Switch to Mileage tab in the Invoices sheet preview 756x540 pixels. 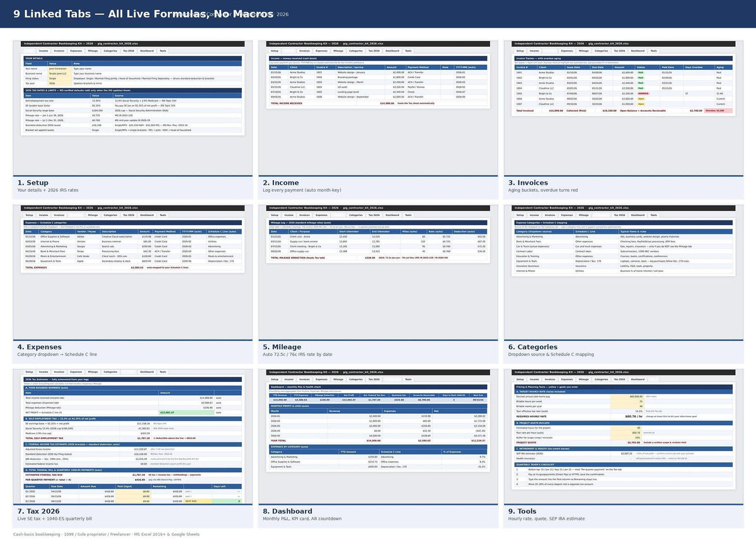click(583, 50)
